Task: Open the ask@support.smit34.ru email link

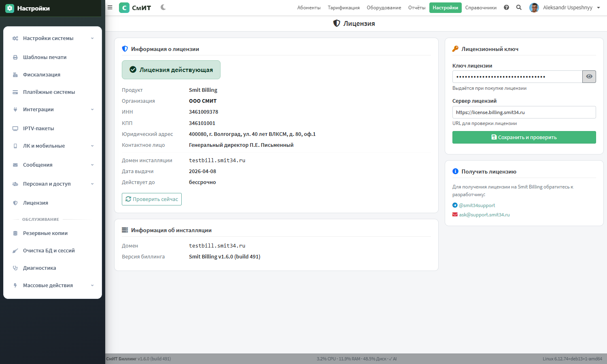Action: tap(484, 215)
